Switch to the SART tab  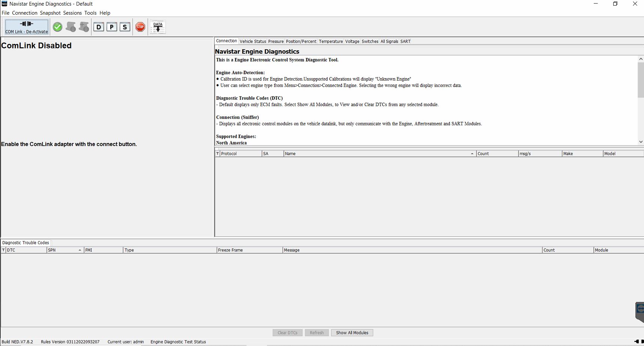405,41
